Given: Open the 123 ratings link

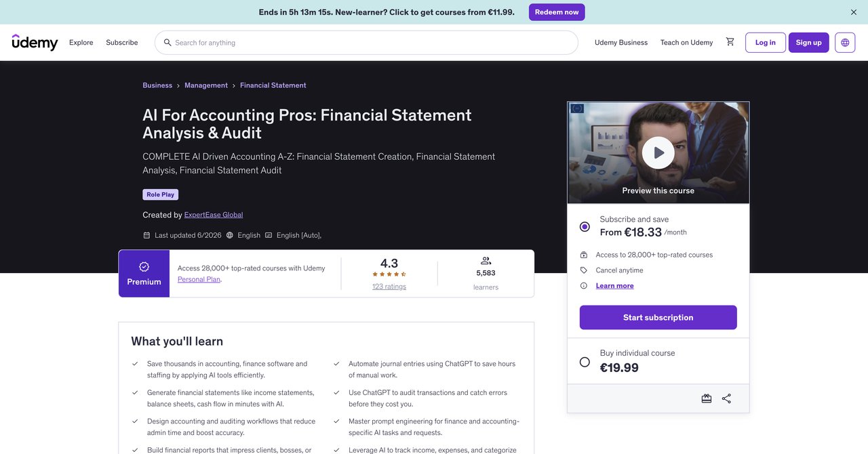Looking at the screenshot, I should point(389,287).
